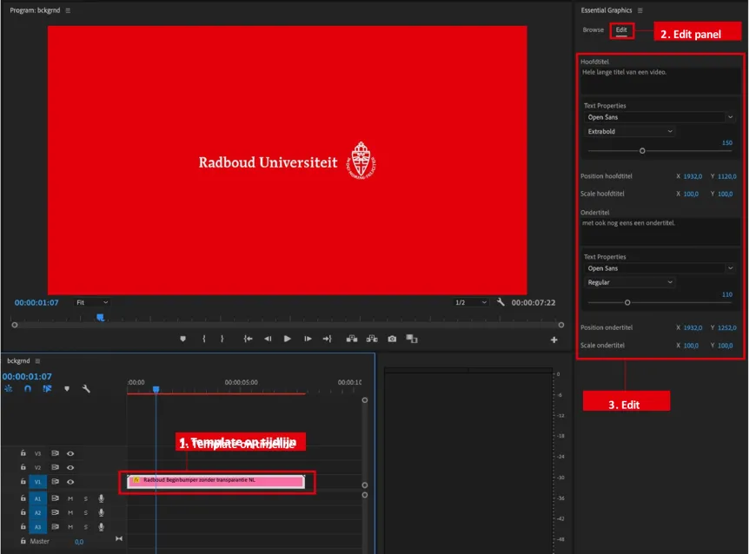Click the Mark In button

point(204,340)
